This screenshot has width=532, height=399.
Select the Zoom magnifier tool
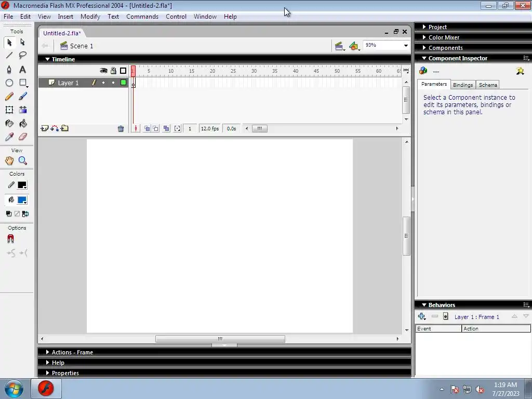pos(23,161)
